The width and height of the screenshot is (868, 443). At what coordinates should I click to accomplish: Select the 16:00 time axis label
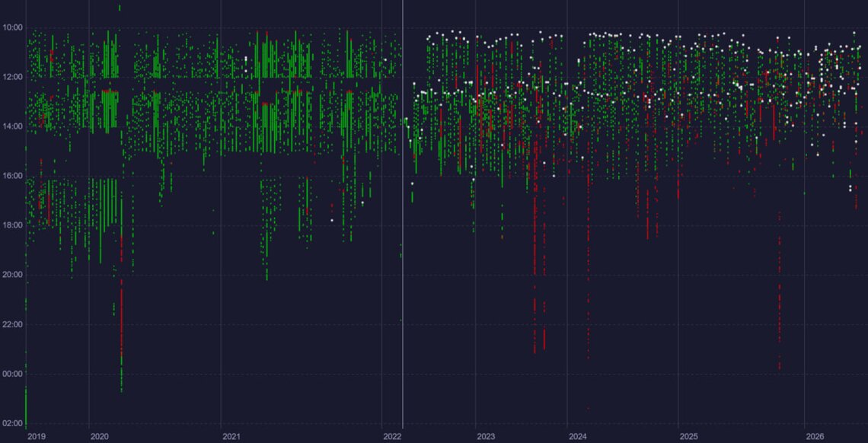[13, 176]
